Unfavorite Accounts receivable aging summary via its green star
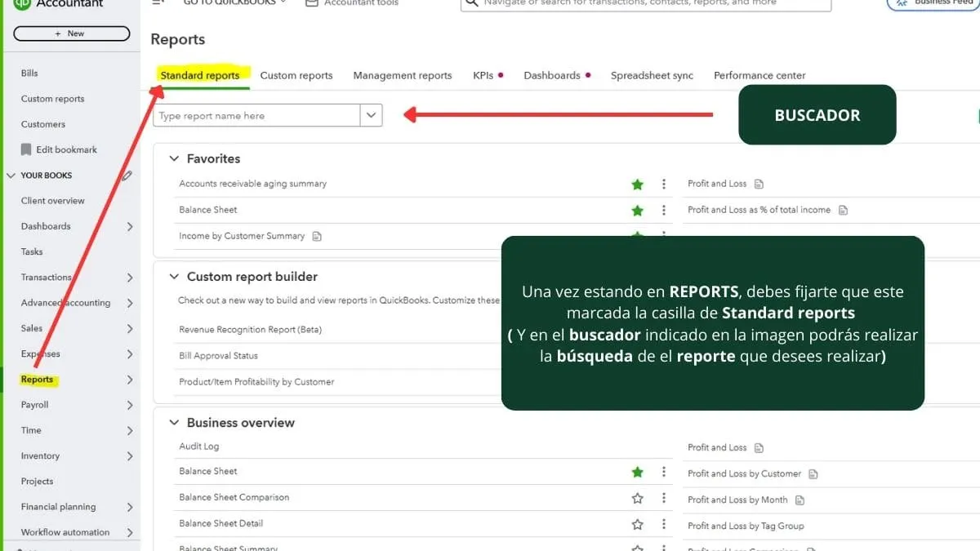 [x=638, y=184]
